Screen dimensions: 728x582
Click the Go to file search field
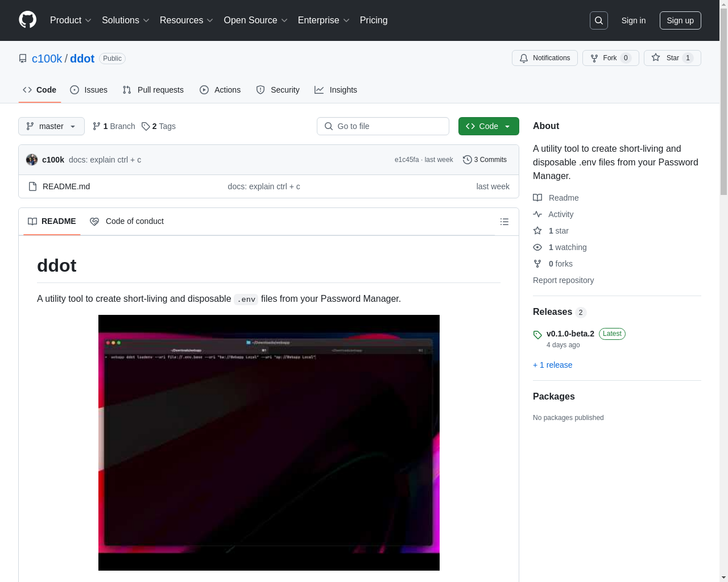pos(383,126)
